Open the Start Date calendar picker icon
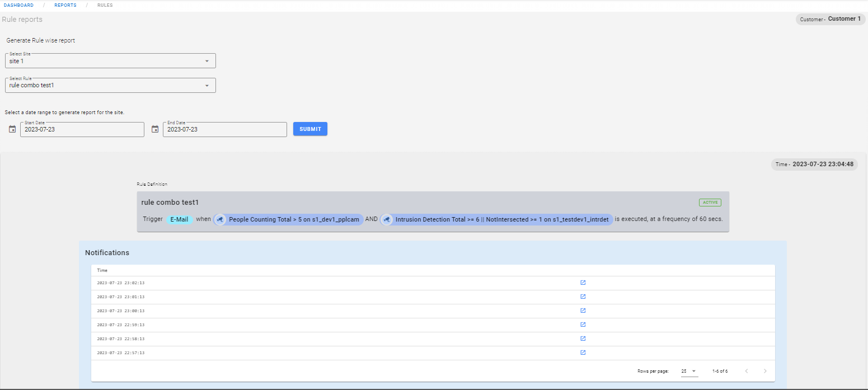 pyautogui.click(x=12, y=129)
